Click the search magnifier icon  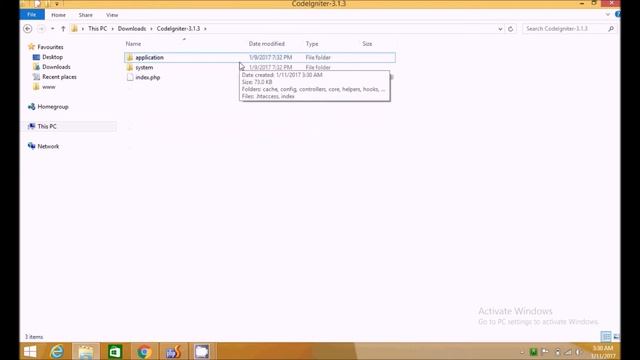[x=611, y=29]
